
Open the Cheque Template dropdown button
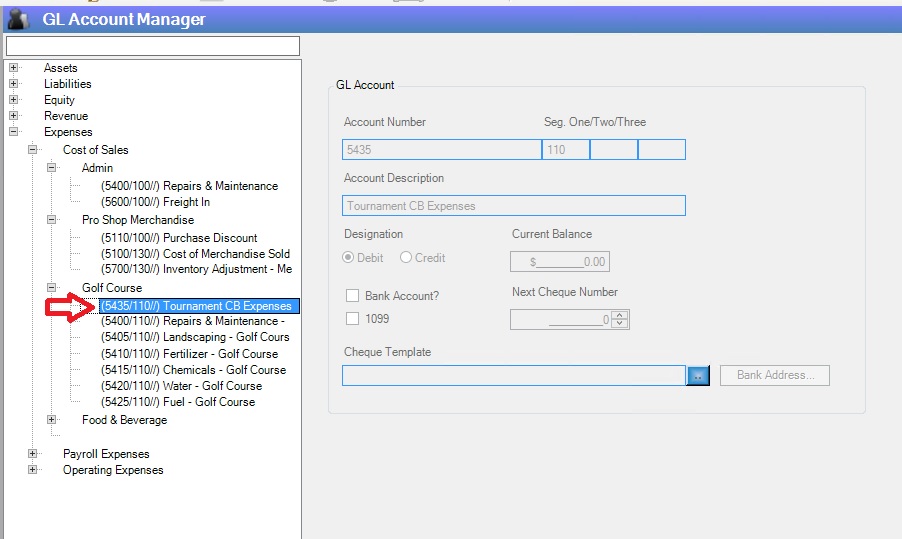(x=698, y=375)
